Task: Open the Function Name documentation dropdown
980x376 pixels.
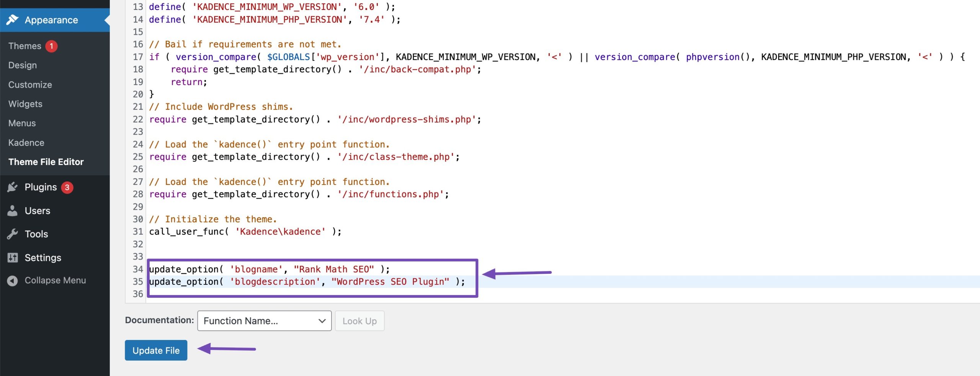Action: coord(264,321)
